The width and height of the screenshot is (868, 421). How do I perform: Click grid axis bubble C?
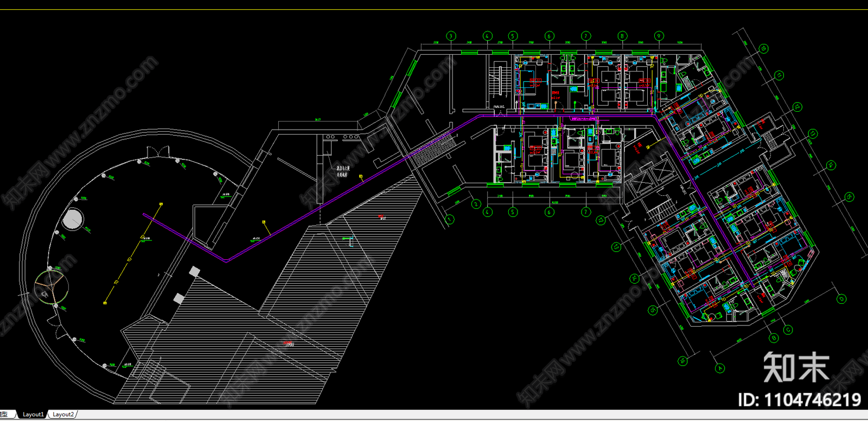pyautogui.click(x=788, y=329)
